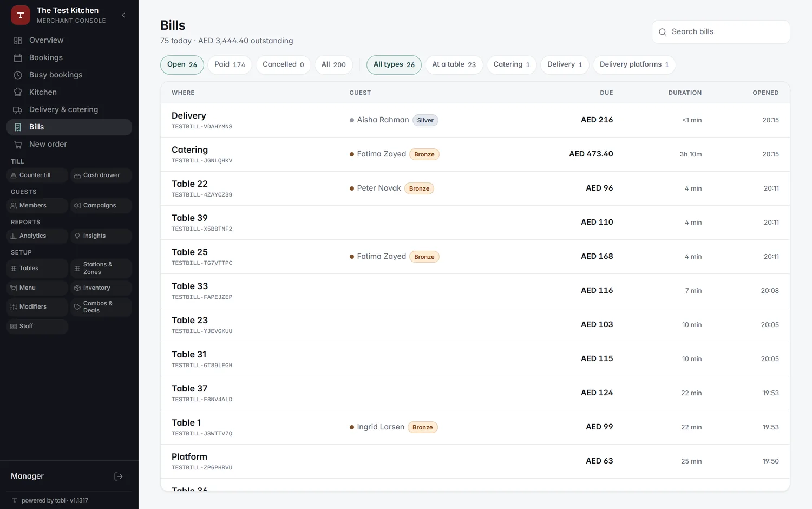Image resolution: width=812 pixels, height=509 pixels.
Task: Click the New order cart icon
Action: (18, 145)
